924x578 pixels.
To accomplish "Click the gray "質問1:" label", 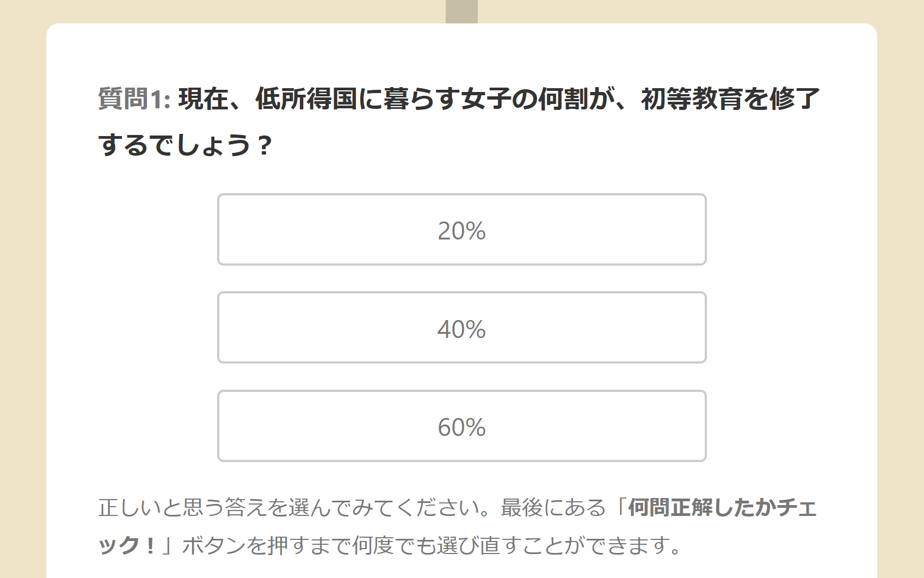I will click(x=134, y=99).
